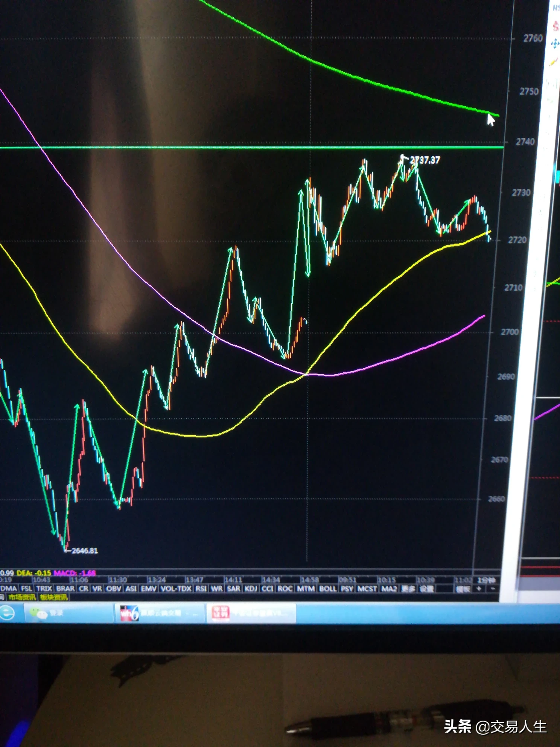This screenshot has width=560, height=747.
Task: Click the 2740 price axis label
Action: (525, 142)
